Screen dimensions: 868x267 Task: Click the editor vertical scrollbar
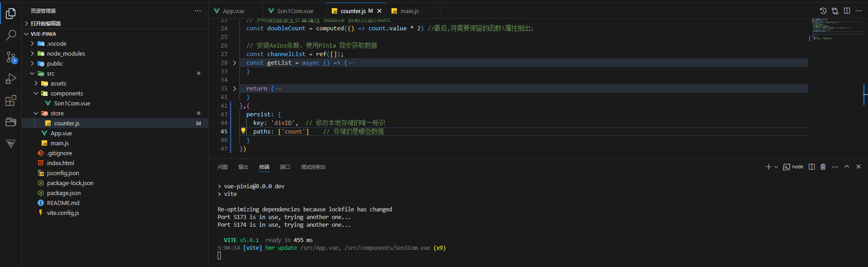click(x=865, y=88)
